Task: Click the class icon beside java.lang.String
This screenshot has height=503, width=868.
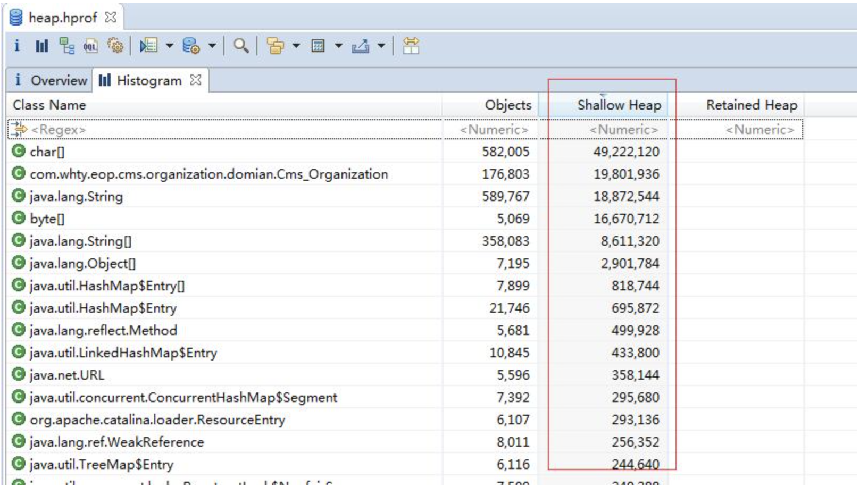Action: pos(19,196)
